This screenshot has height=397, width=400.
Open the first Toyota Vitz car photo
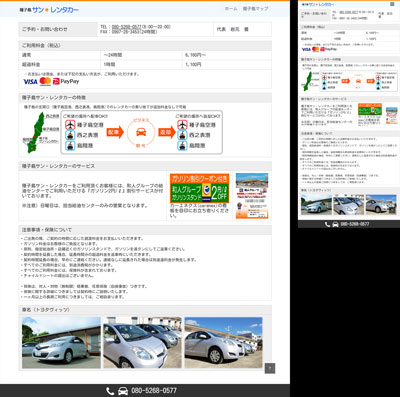click(61, 343)
